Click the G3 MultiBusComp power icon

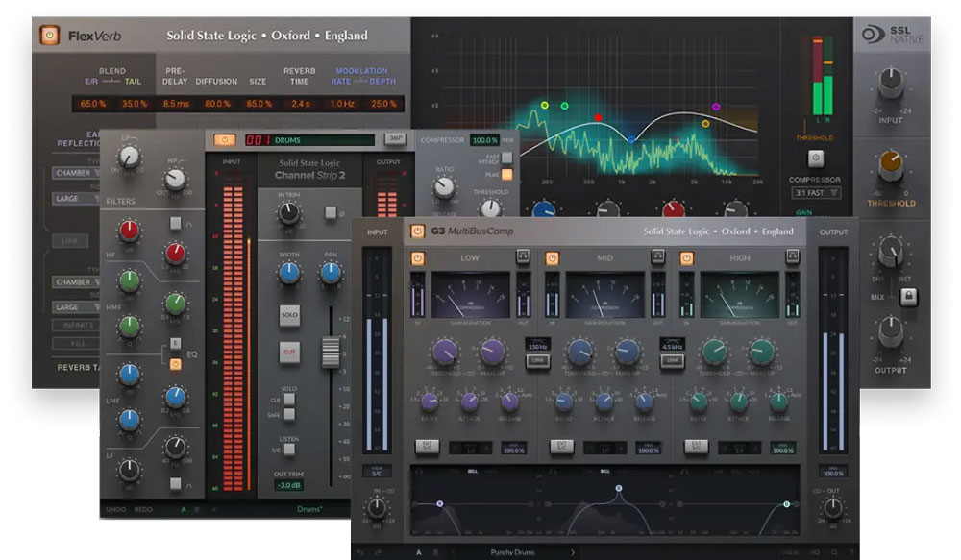pyautogui.click(x=418, y=231)
